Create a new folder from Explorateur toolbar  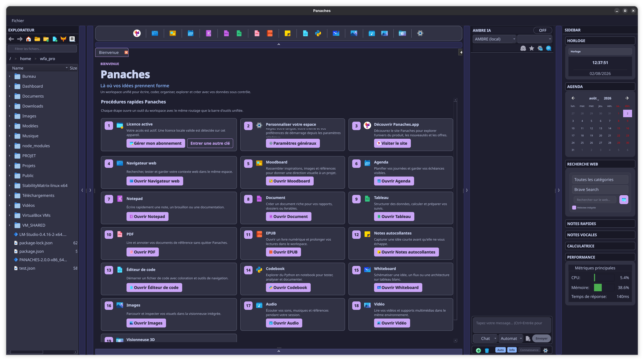coord(46,39)
